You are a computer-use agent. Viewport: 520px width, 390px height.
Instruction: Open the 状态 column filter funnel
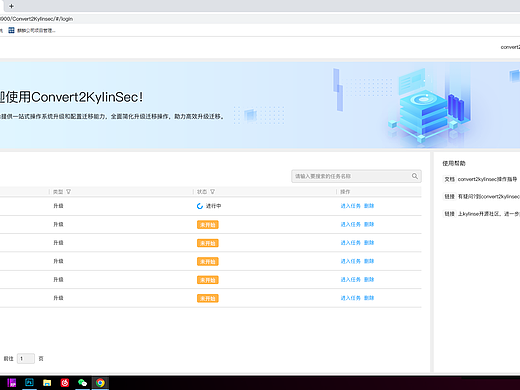point(212,192)
